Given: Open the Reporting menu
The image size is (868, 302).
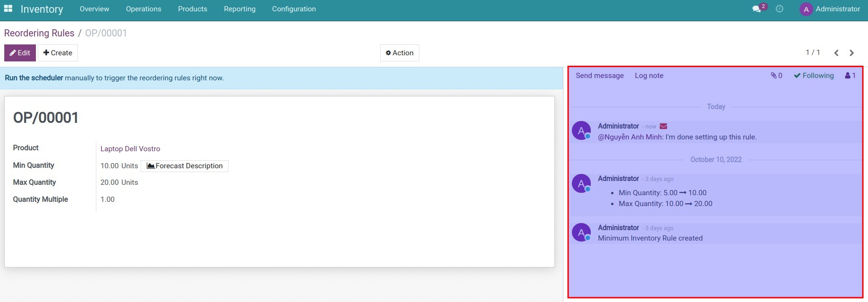Looking at the screenshot, I should 239,9.
